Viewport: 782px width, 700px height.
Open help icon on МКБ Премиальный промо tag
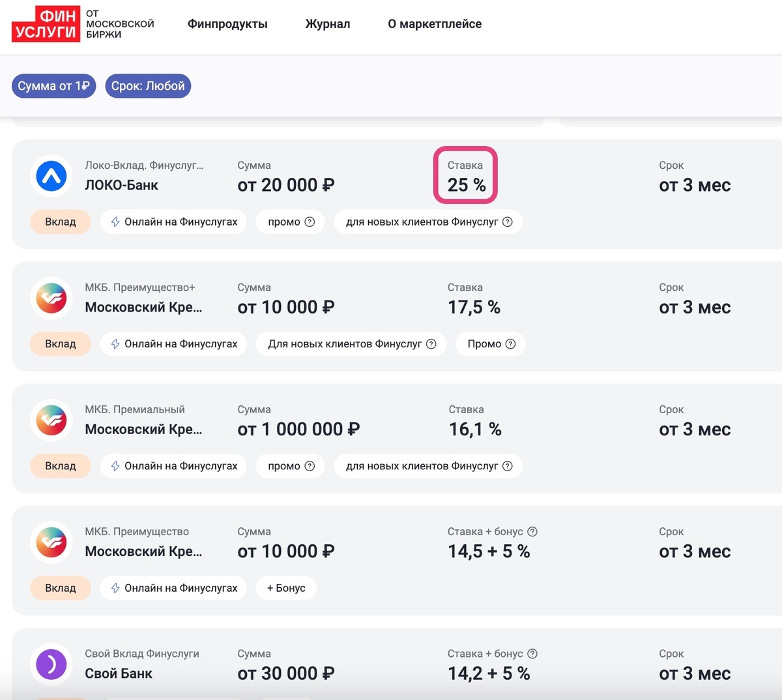[310, 466]
